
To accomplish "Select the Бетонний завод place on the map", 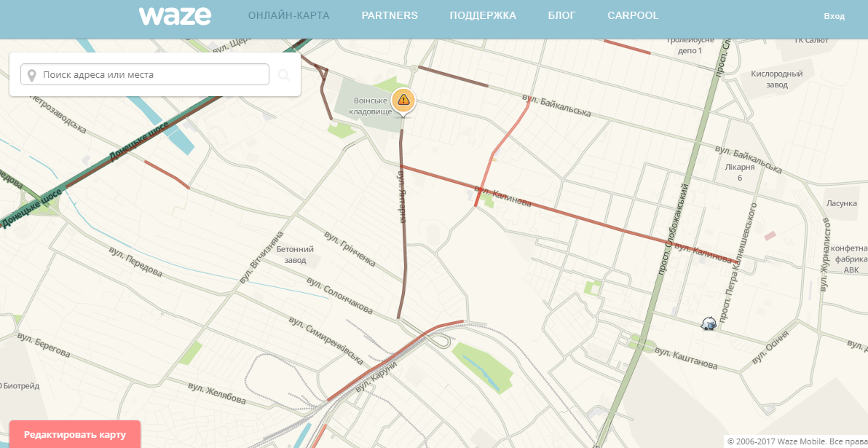I will point(296,254).
